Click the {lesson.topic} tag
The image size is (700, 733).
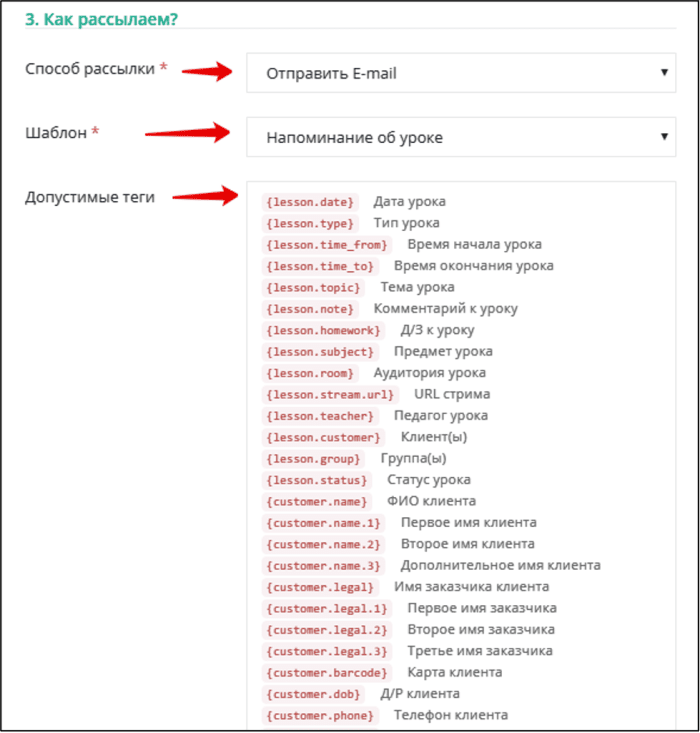point(313,287)
